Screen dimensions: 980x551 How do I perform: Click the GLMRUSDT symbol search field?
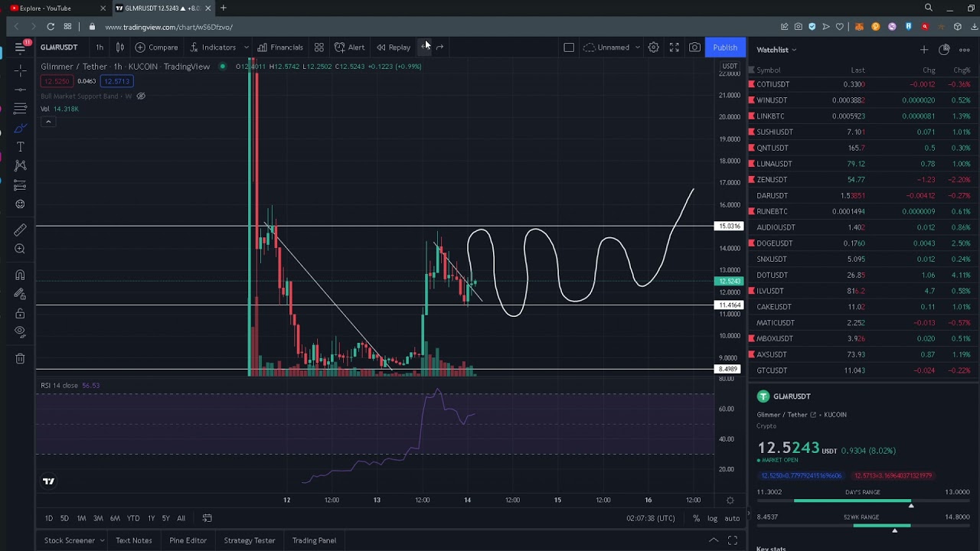coord(59,47)
